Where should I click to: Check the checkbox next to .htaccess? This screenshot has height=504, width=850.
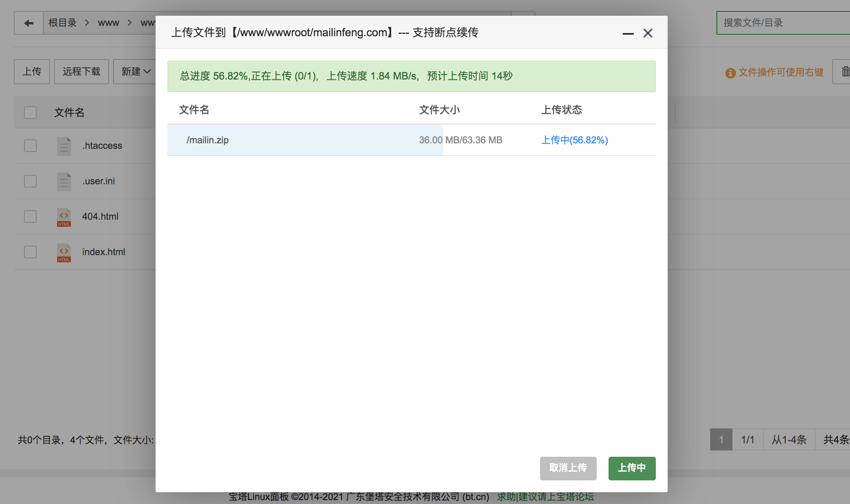coord(30,146)
